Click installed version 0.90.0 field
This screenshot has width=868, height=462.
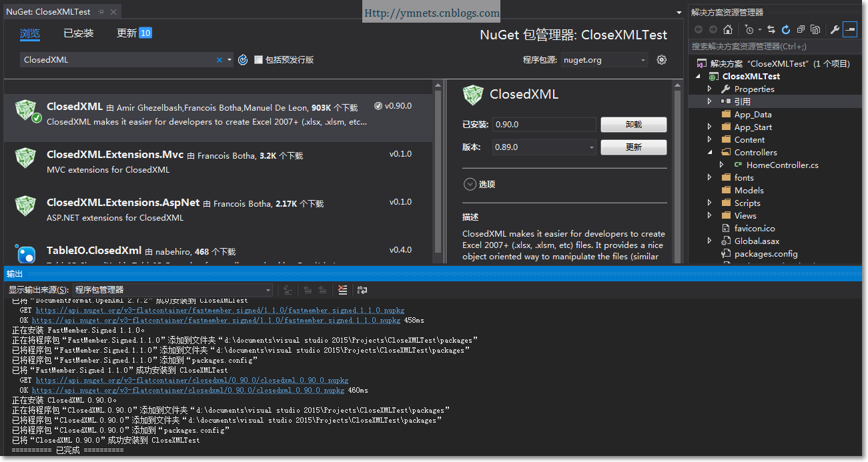click(x=544, y=125)
